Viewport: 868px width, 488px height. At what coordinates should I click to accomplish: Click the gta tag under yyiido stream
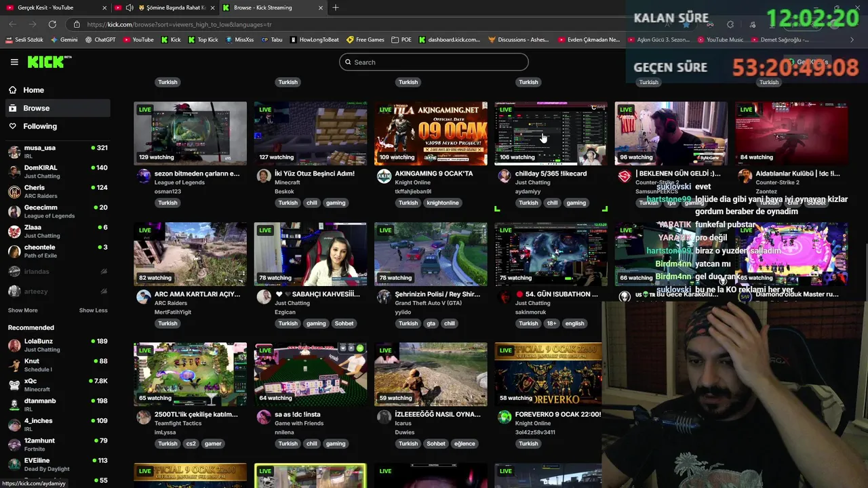pos(431,323)
